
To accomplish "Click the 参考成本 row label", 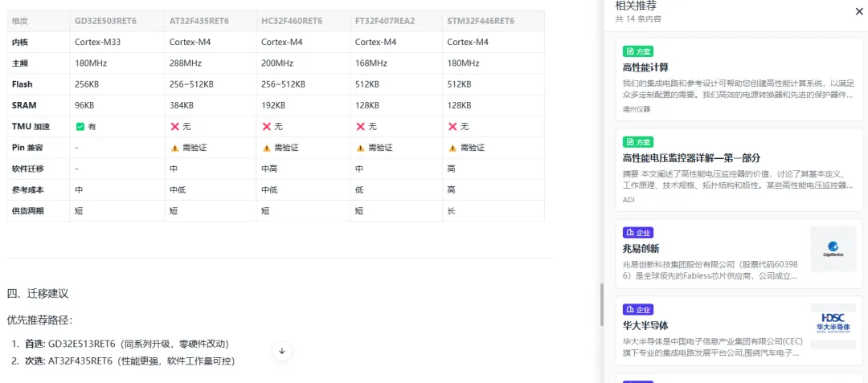I will pyautogui.click(x=27, y=190).
